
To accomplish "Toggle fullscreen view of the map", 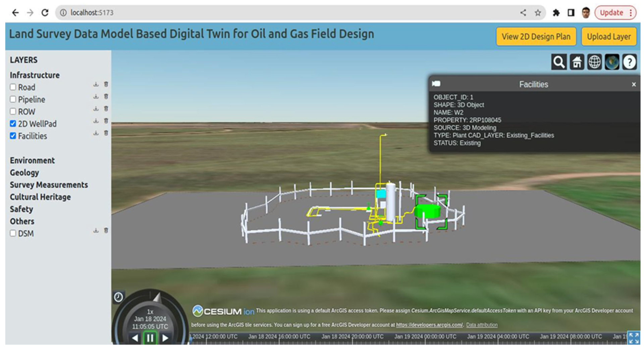I will [633, 338].
